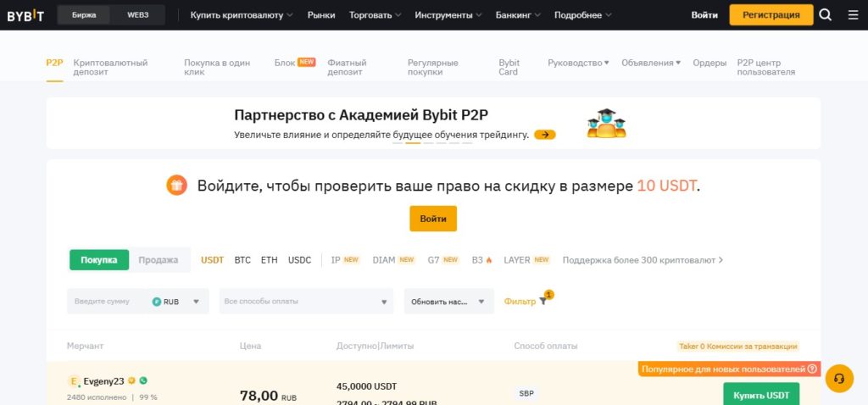Expand the Купить криптовалюту menu
868x405 pixels.
(242, 15)
